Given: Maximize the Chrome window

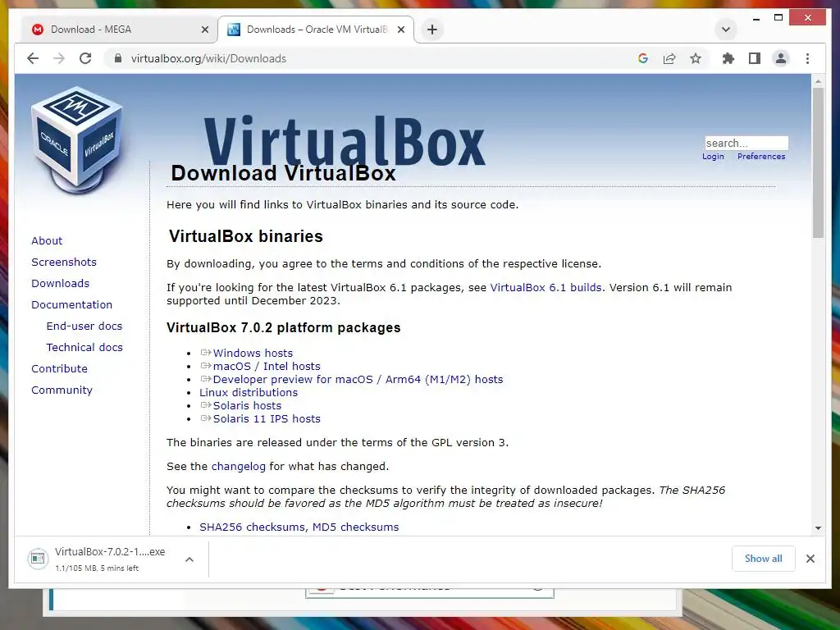Looking at the screenshot, I should pos(778,18).
